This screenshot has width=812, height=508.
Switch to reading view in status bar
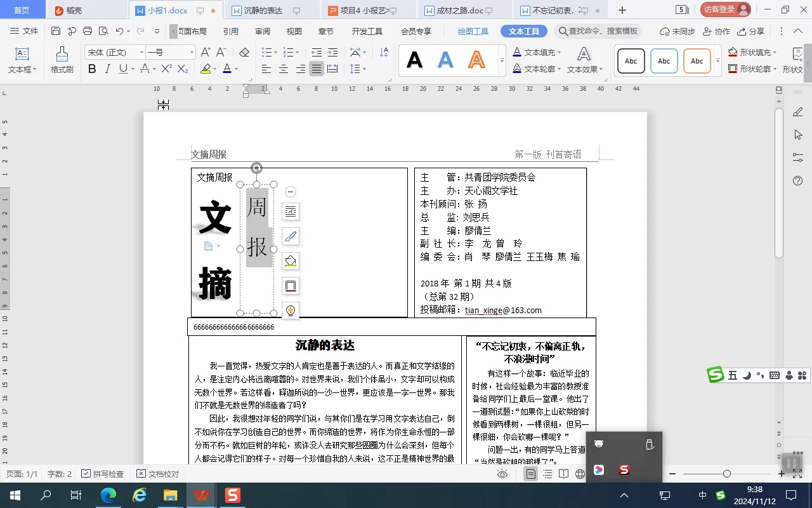[563, 474]
